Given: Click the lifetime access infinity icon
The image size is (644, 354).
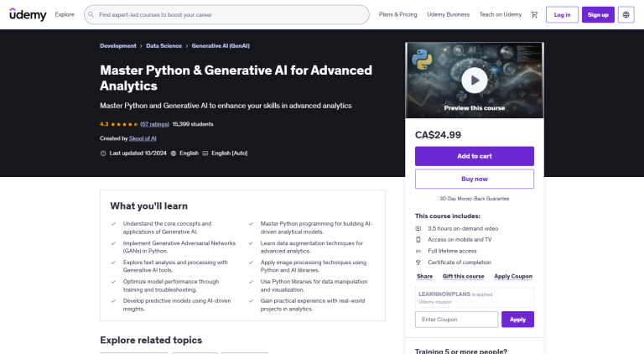Looking at the screenshot, I should (x=418, y=251).
